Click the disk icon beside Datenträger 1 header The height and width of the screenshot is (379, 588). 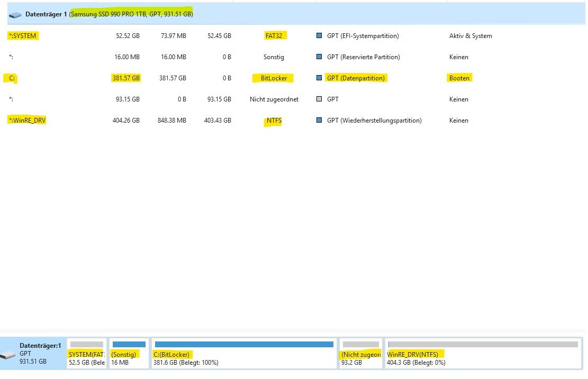tap(15, 15)
